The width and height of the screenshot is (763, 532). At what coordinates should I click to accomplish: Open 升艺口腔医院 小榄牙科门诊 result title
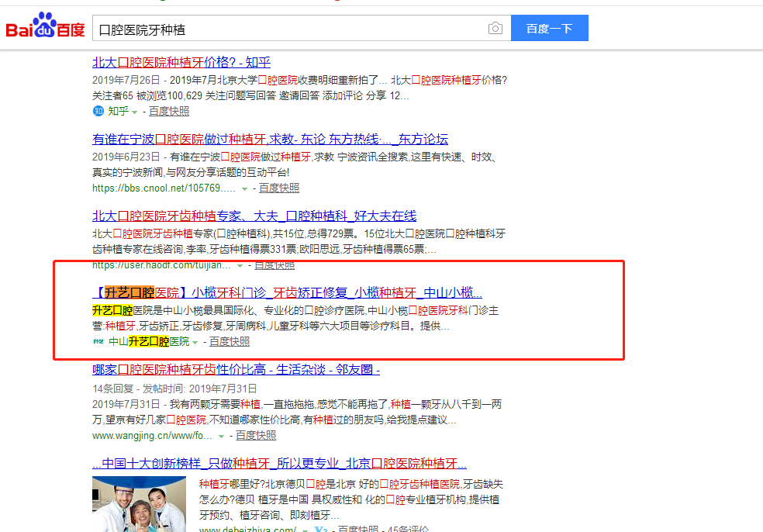click(287, 292)
